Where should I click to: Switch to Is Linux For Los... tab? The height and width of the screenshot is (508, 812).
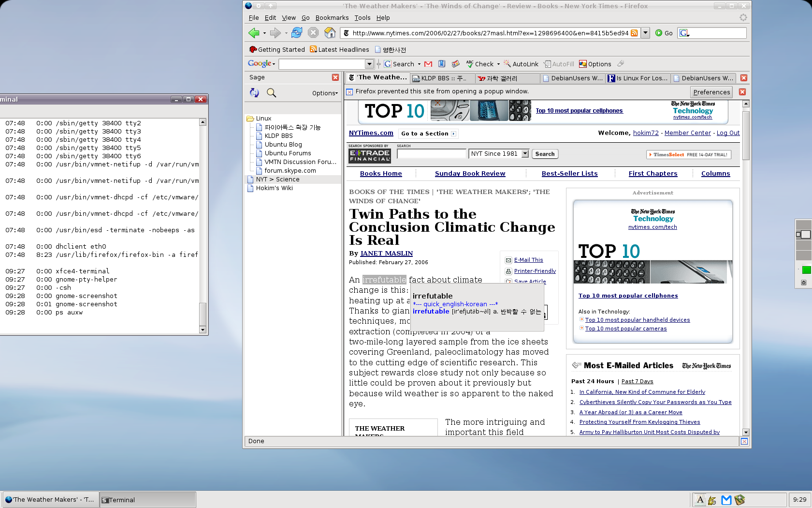pos(637,78)
